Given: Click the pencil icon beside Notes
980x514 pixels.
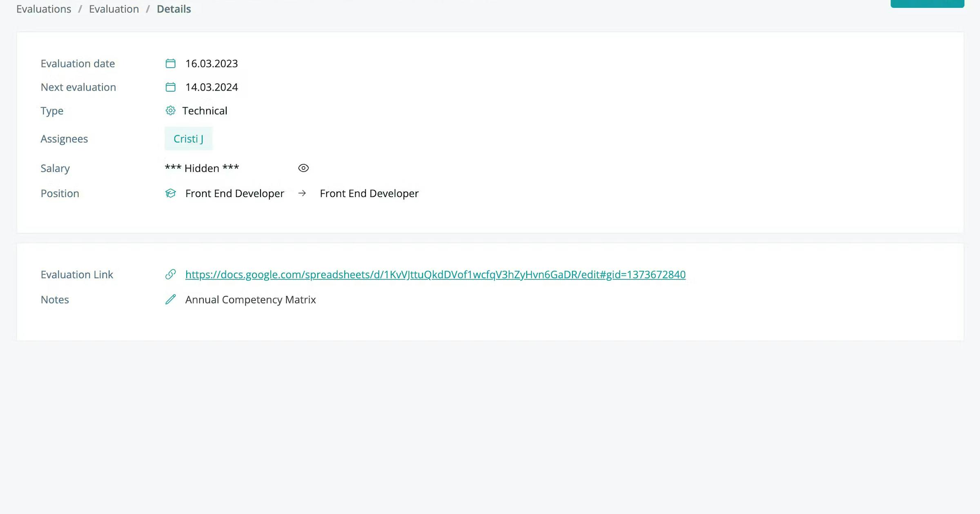Looking at the screenshot, I should point(170,299).
